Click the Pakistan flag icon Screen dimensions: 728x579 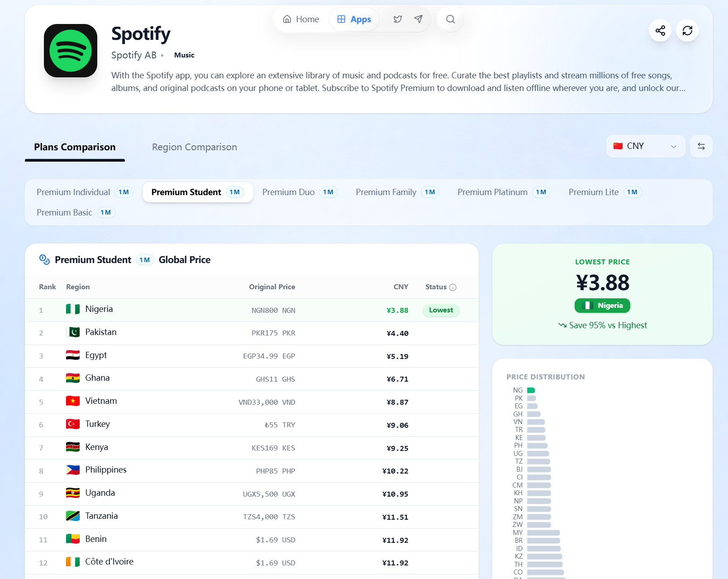[73, 332]
